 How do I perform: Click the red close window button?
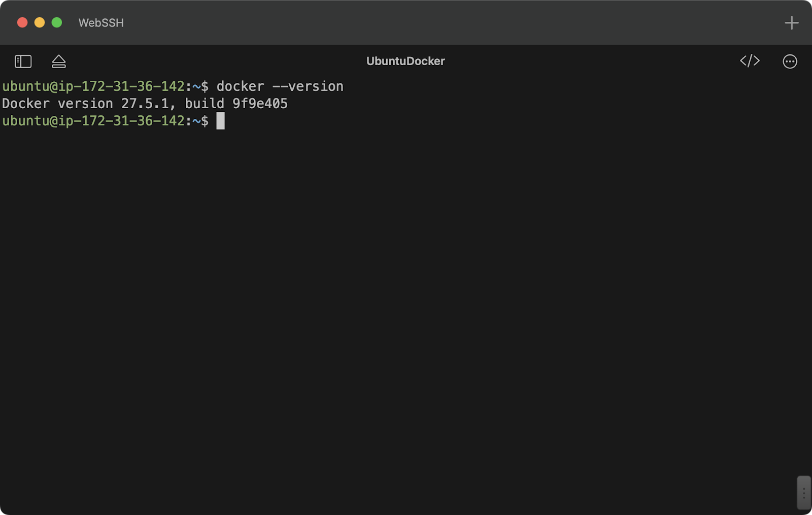(x=22, y=22)
